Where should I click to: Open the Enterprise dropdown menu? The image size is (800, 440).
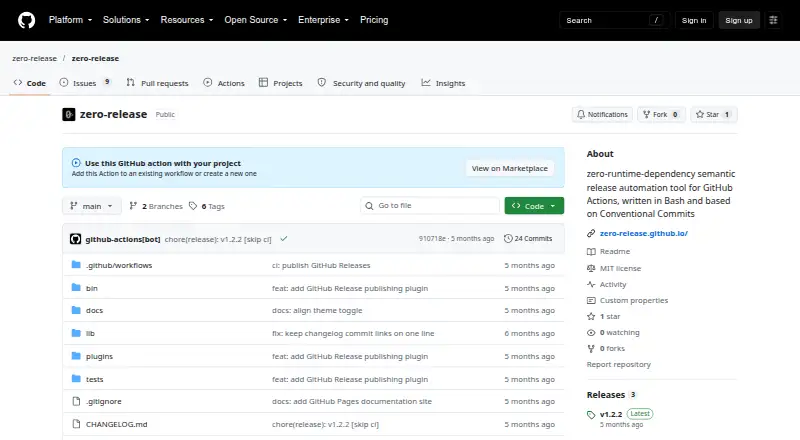(323, 20)
